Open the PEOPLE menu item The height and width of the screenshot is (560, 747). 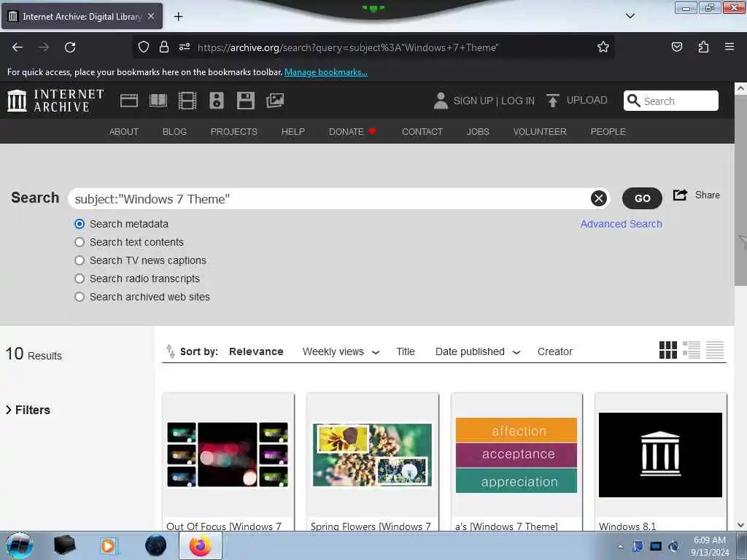pos(608,132)
